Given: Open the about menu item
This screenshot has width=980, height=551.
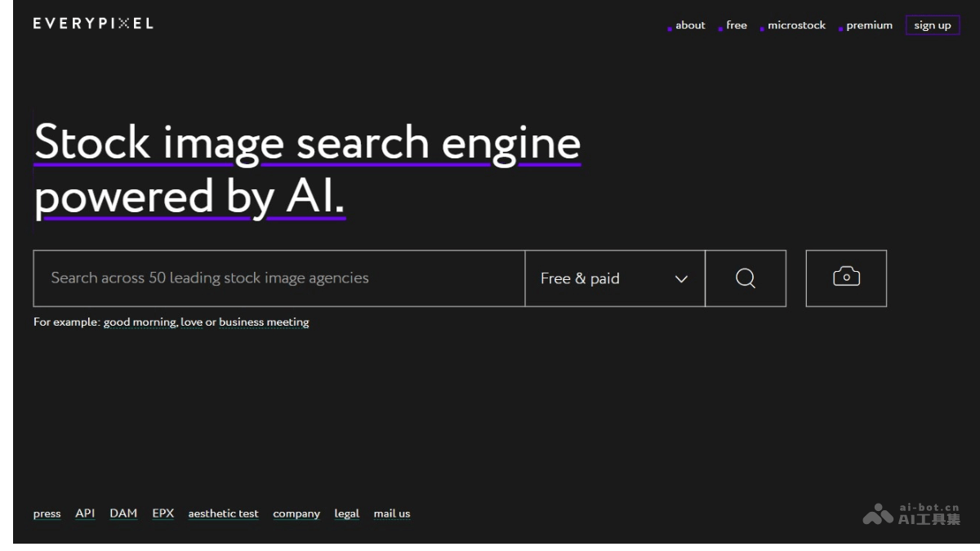Looking at the screenshot, I should [689, 25].
